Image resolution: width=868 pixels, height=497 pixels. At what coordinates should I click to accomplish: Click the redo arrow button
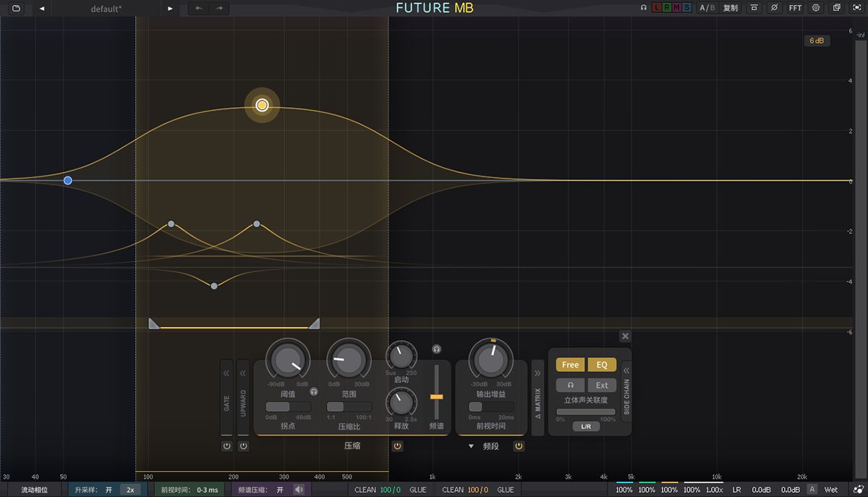[219, 9]
